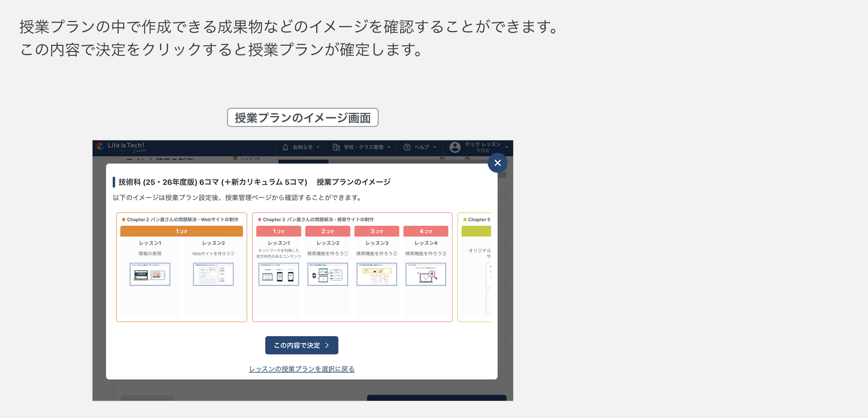Open the ネットワークを利用した lesson thumbnail

[279, 274]
